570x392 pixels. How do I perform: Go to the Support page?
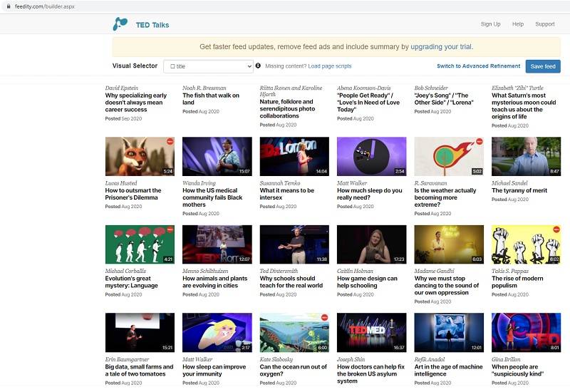coord(544,24)
